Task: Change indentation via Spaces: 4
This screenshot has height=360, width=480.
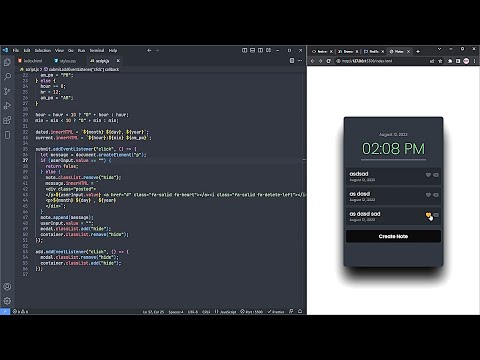Action: (x=176, y=312)
